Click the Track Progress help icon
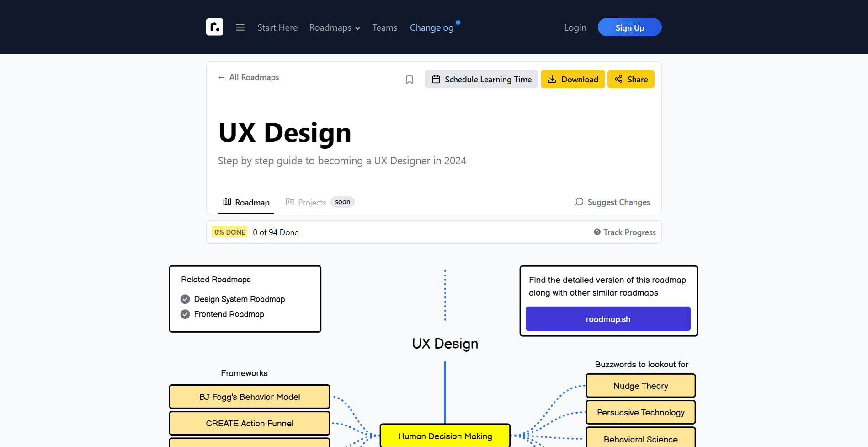Image resolution: width=868 pixels, height=447 pixels. pyautogui.click(x=597, y=232)
